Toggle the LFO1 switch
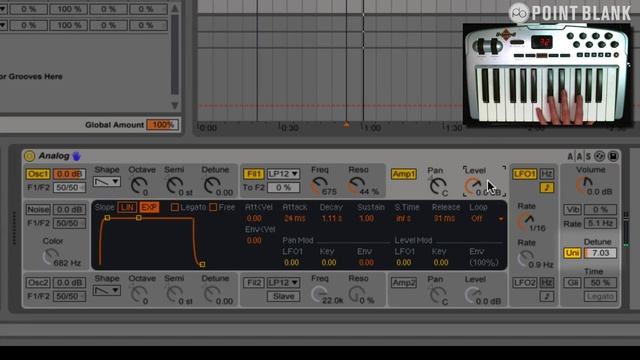Image resolution: width=640 pixels, height=360 pixels. point(524,174)
